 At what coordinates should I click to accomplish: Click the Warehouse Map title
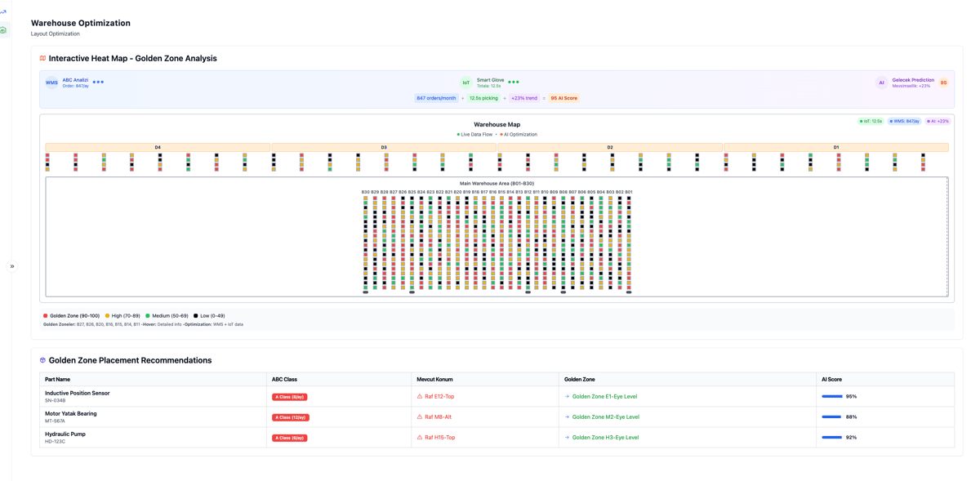point(497,125)
